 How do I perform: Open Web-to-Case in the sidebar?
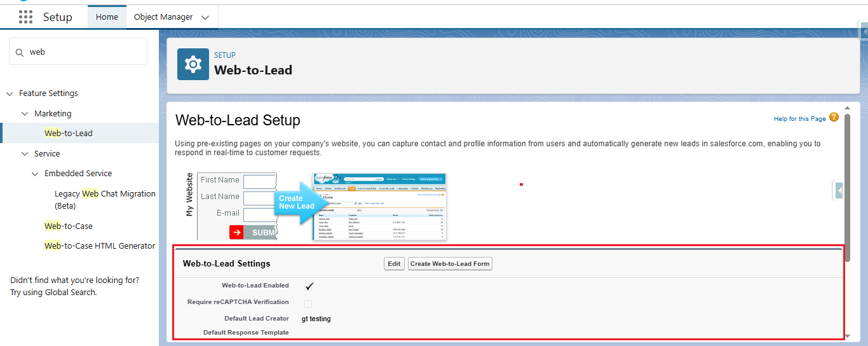click(69, 226)
